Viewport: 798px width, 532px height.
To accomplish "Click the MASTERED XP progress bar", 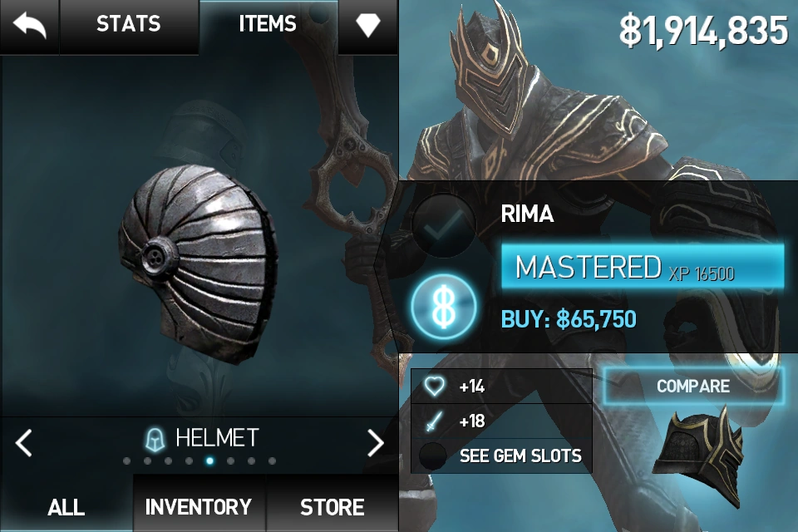I will 643,267.
